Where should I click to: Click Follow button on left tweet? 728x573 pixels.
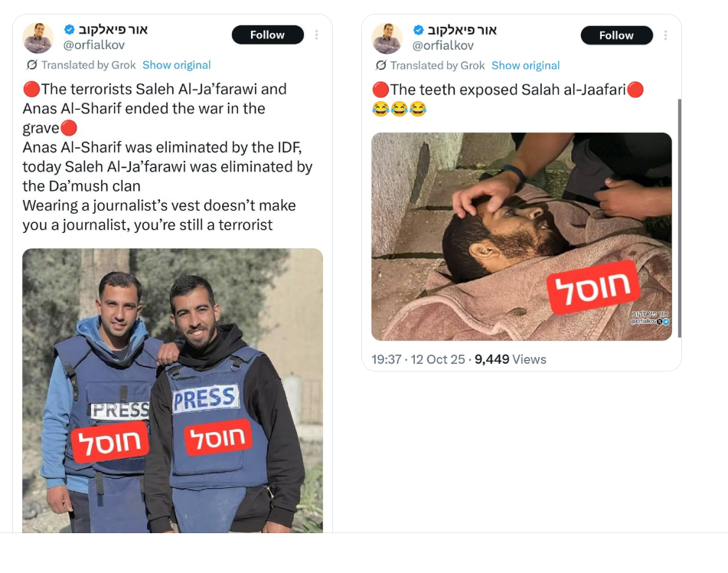point(268,34)
